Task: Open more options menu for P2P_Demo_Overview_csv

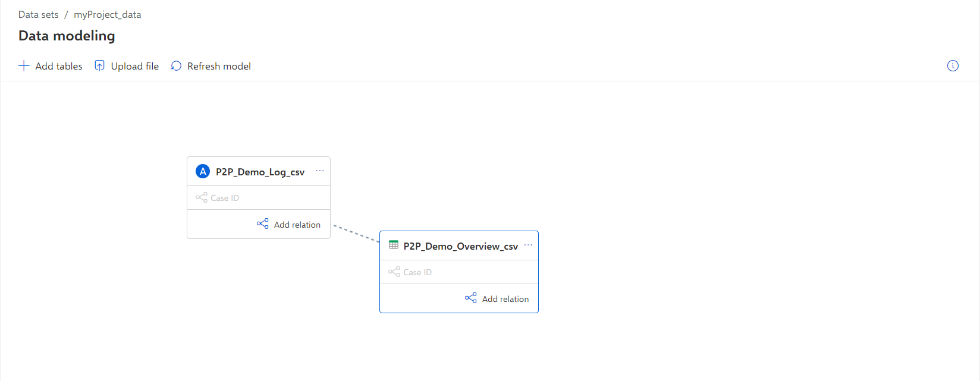Action: [x=528, y=245]
